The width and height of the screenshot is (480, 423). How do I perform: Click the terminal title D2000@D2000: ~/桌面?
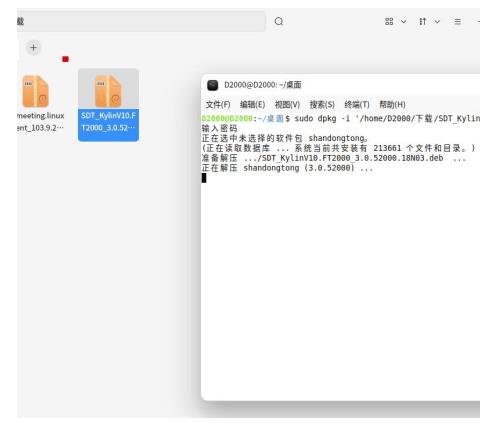coord(263,85)
